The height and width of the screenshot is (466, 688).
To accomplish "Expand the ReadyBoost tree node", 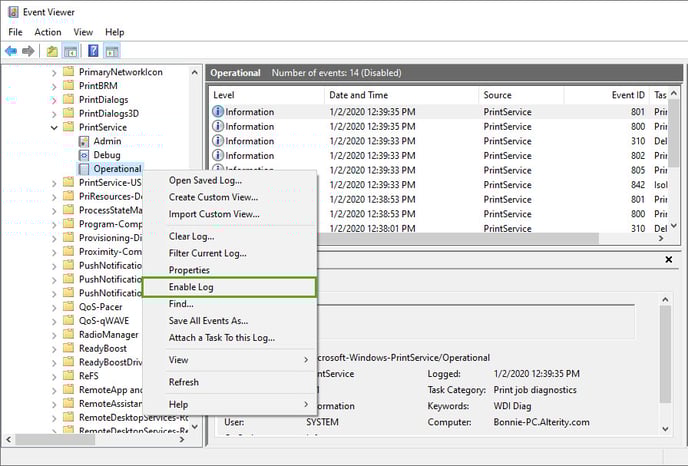I will pyautogui.click(x=54, y=349).
